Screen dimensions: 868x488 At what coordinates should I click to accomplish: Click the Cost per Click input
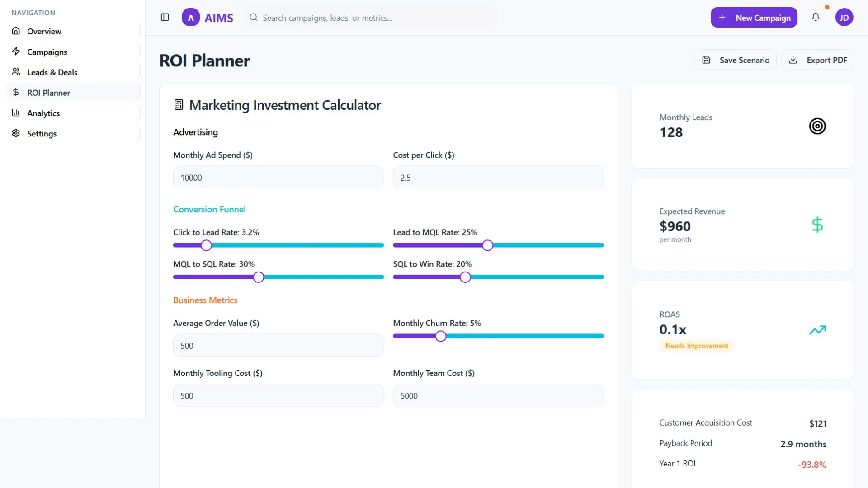(498, 177)
